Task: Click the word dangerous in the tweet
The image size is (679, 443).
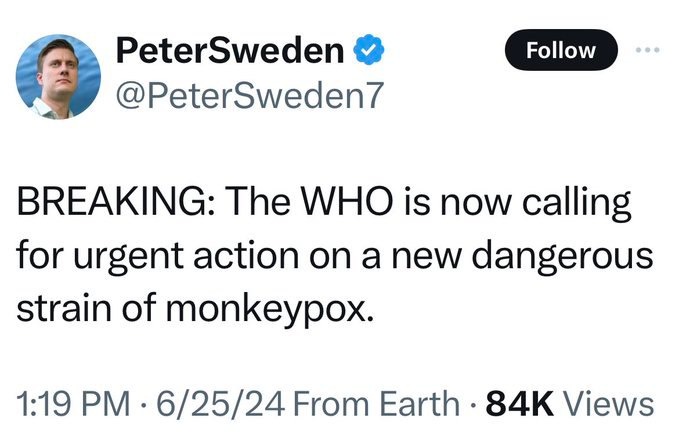Action: (562, 256)
